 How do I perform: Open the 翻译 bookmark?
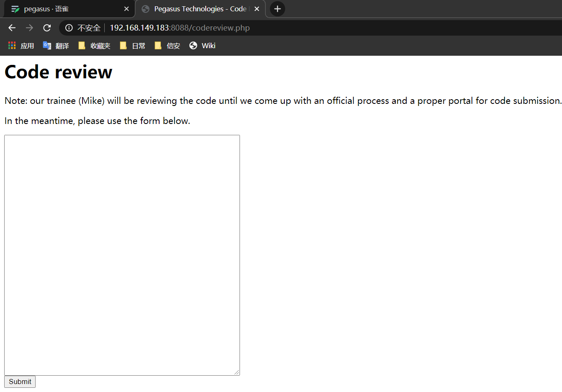click(x=56, y=46)
